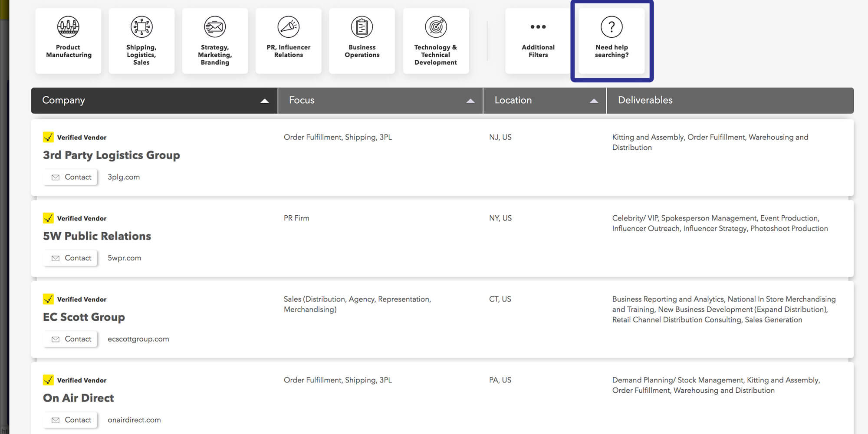Click the Need help searching question icon
The width and height of the screenshot is (868, 434).
tap(612, 27)
